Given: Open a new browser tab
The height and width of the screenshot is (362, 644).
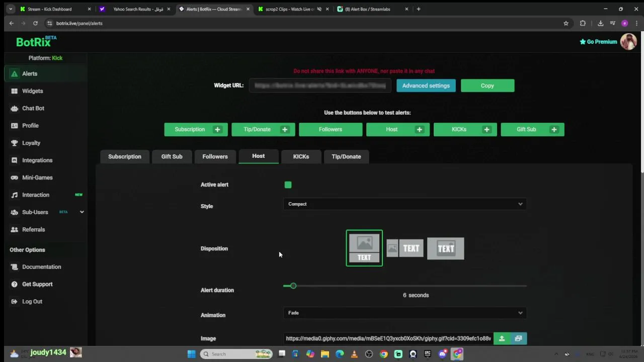Looking at the screenshot, I should (418, 9).
